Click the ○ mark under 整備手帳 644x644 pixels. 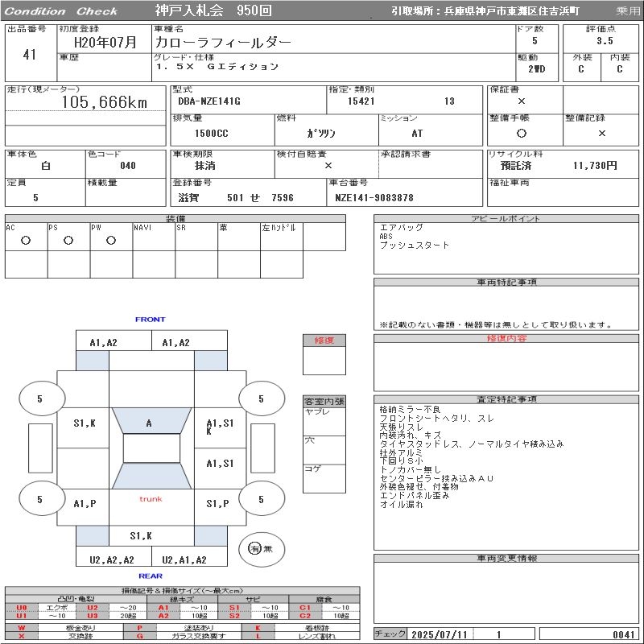point(522,133)
